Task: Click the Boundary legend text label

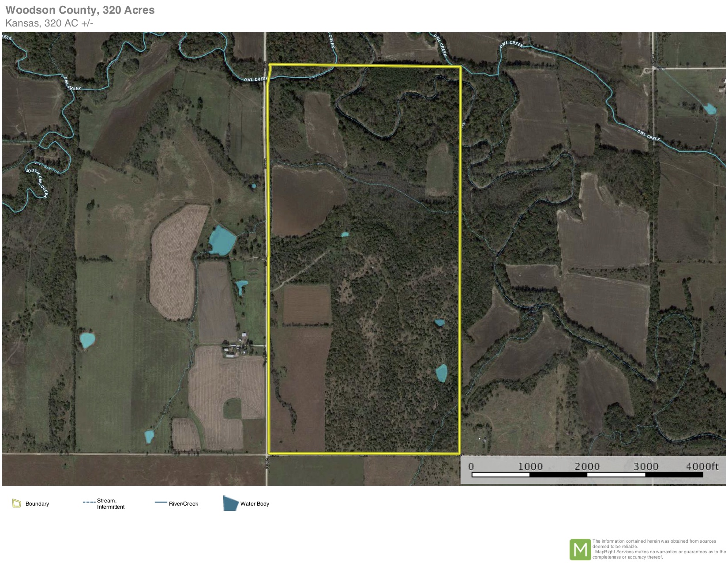Action: coord(37,504)
